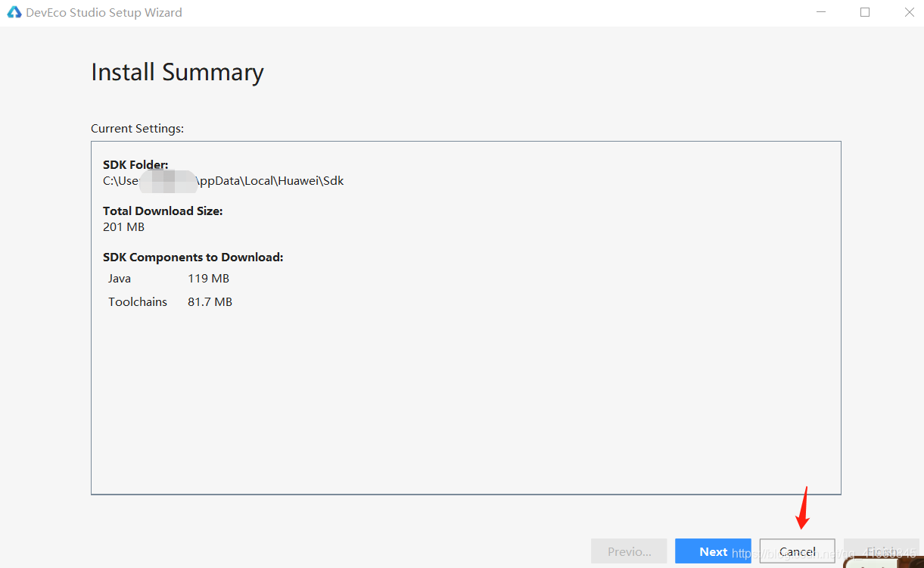Click the 'Total Download Size:' label
The width and height of the screenshot is (924, 568).
coord(163,211)
